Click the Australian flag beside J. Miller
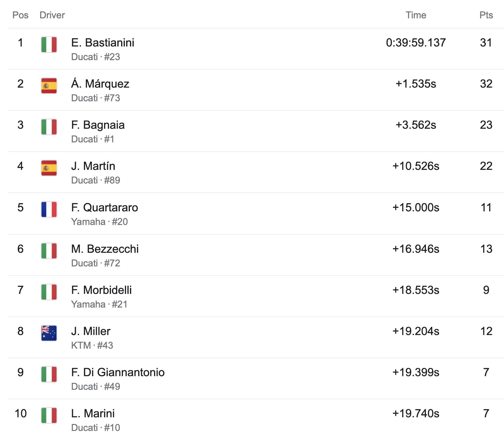The width and height of the screenshot is (504, 436). tap(49, 333)
